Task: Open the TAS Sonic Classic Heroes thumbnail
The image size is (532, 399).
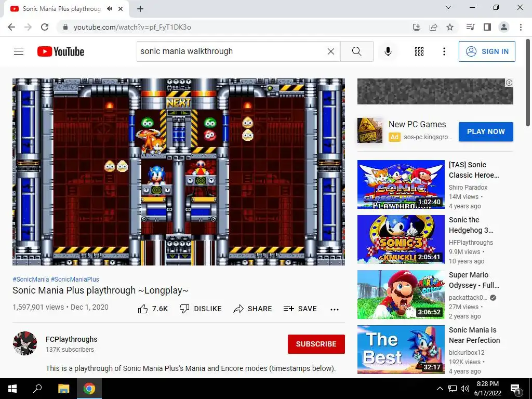Action: (401, 184)
